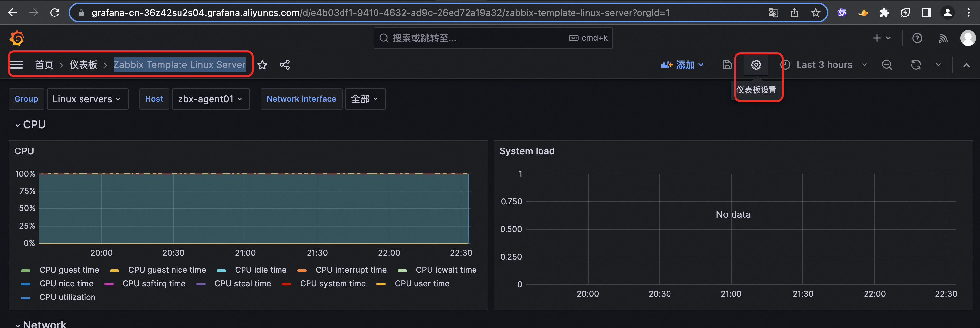Viewport: 980px width, 328px height.
Task: Click CPU utilization color swatch
Action: (x=25, y=298)
